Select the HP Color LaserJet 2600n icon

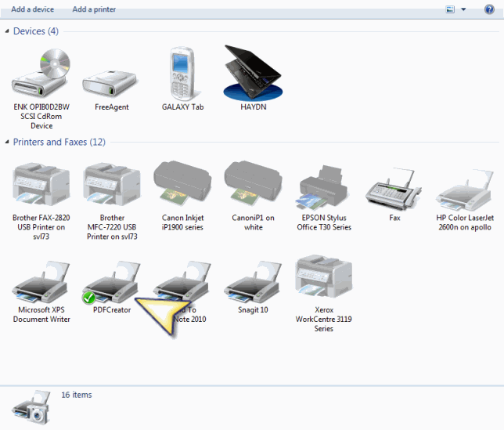464,190
